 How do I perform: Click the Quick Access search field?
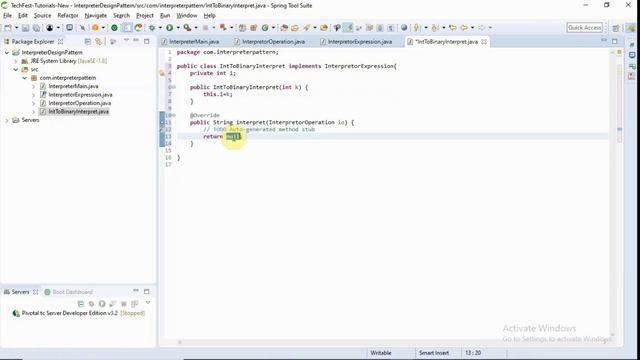(x=584, y=28)
